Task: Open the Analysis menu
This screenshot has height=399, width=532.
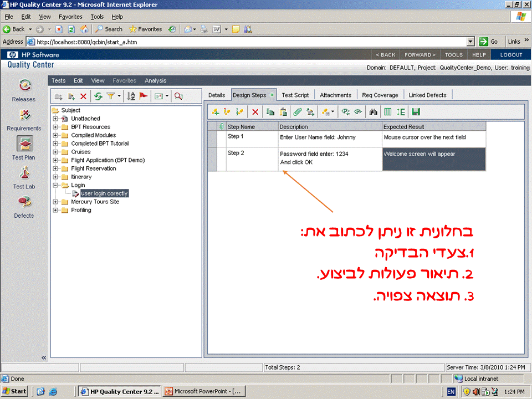Action: [x=155, y=80]
